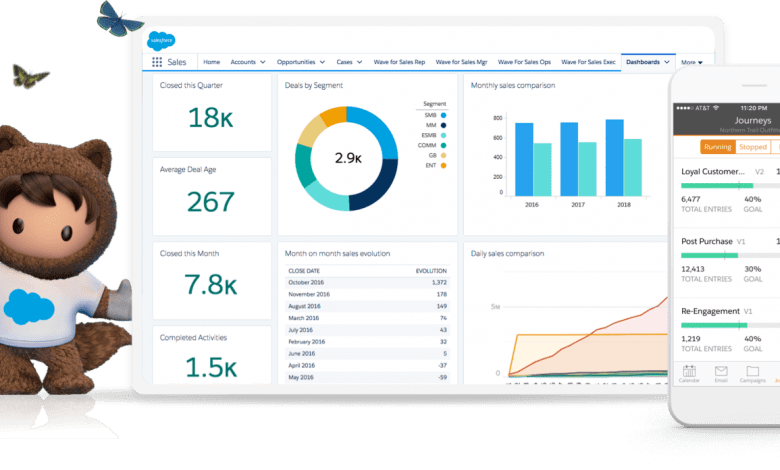This screenshot has height=470, width=780.
Task: Open the Calendar icon in phone app
Action: [x=689, y=371]
